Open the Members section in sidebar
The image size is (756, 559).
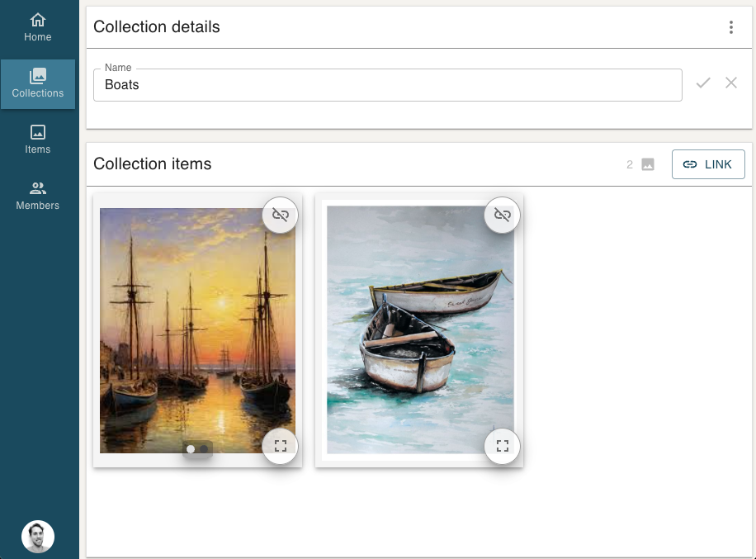(38, 196)
